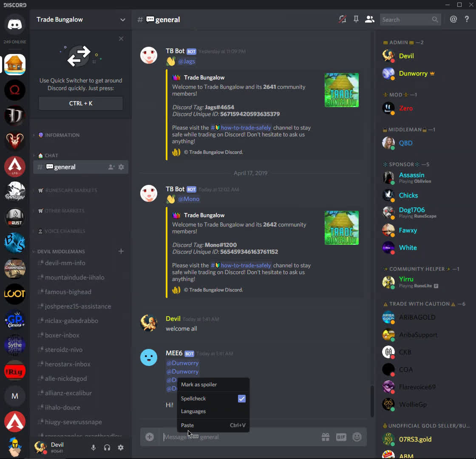Mute the microphone
The width and height of the screenshot is (476, 459).
(x=93, y=448)
